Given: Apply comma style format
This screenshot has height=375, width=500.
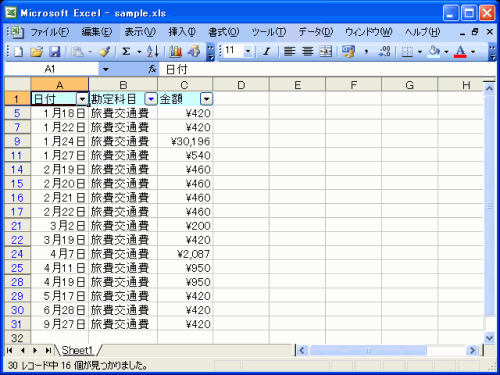Looking at the screenshot, I should coord(367,51).
